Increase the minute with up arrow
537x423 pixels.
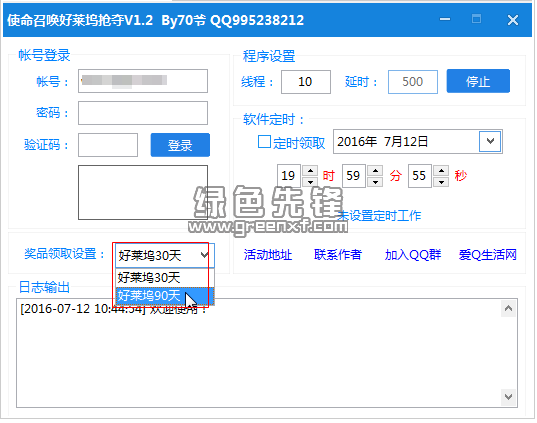[376, 171]
